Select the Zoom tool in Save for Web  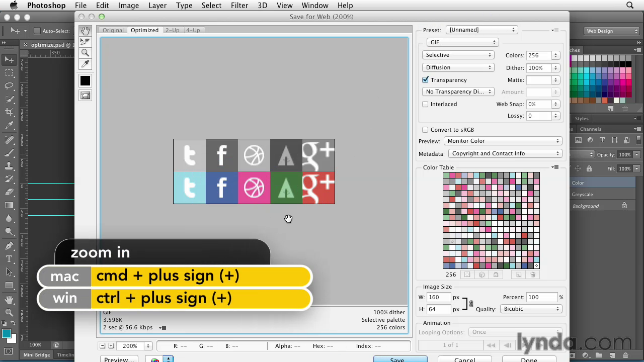click(85, 53)
